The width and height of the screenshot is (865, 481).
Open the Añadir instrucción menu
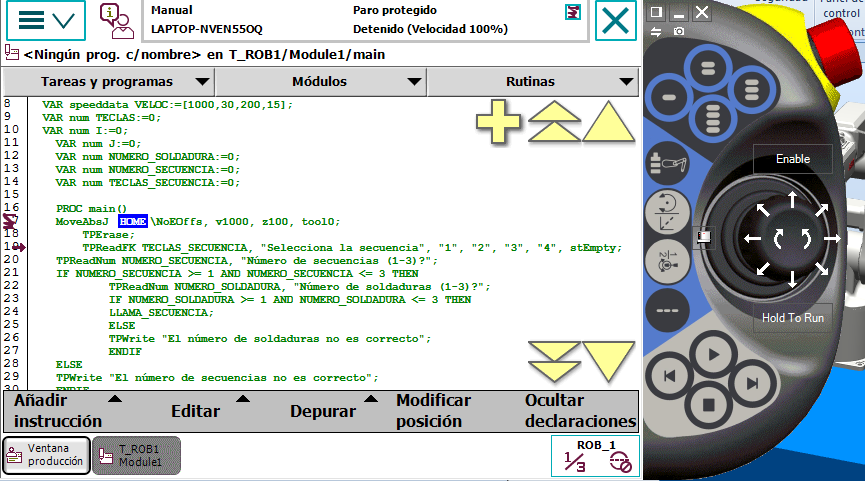tap(67, 411)
